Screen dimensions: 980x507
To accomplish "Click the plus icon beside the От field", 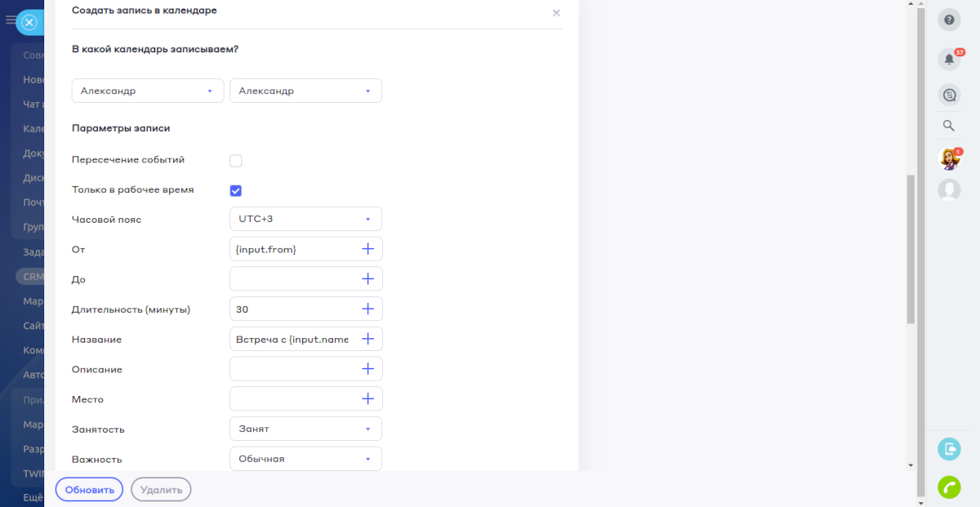I will (367, 249).
